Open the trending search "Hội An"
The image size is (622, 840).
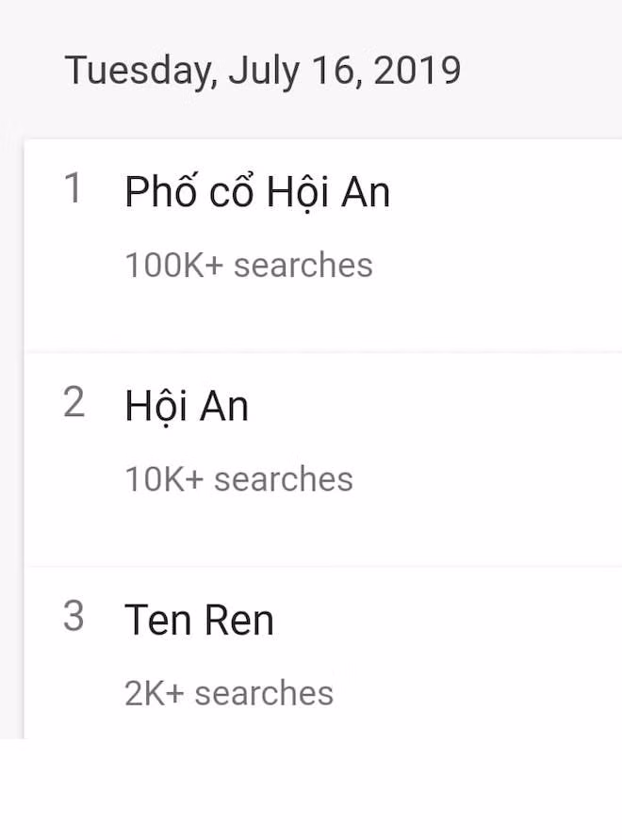(x=187, y=405)
